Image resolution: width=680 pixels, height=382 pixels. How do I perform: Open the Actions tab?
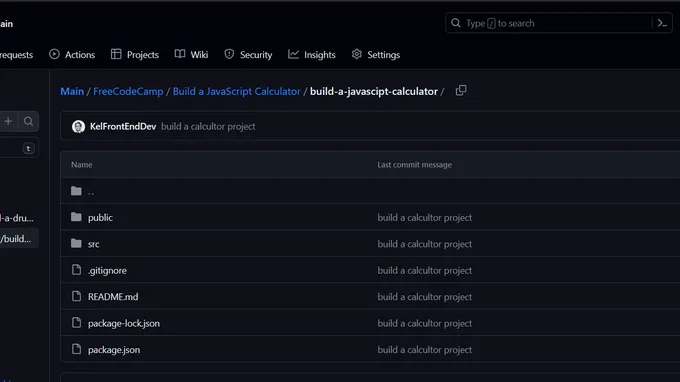[72, 55]
